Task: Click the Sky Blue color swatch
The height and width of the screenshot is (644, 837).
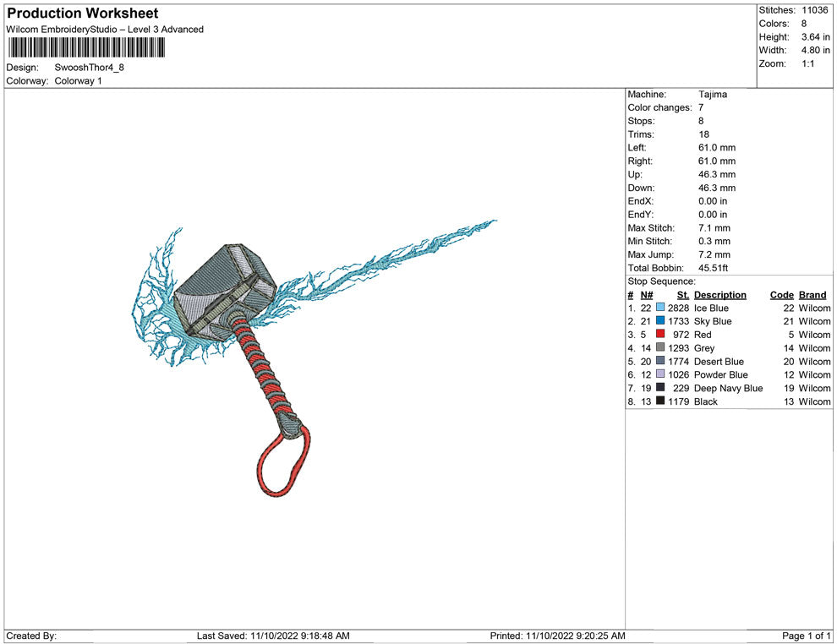Action: point(660,320)
